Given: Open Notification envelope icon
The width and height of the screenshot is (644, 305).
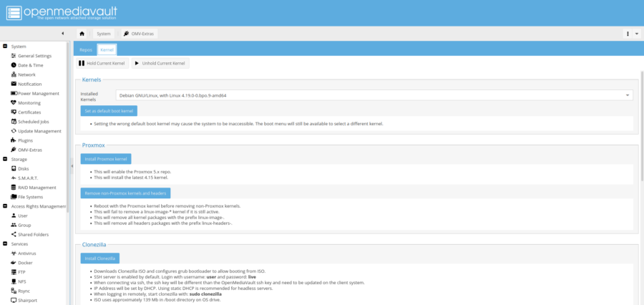Looking at the screenshot, I should tap(14, 84).
